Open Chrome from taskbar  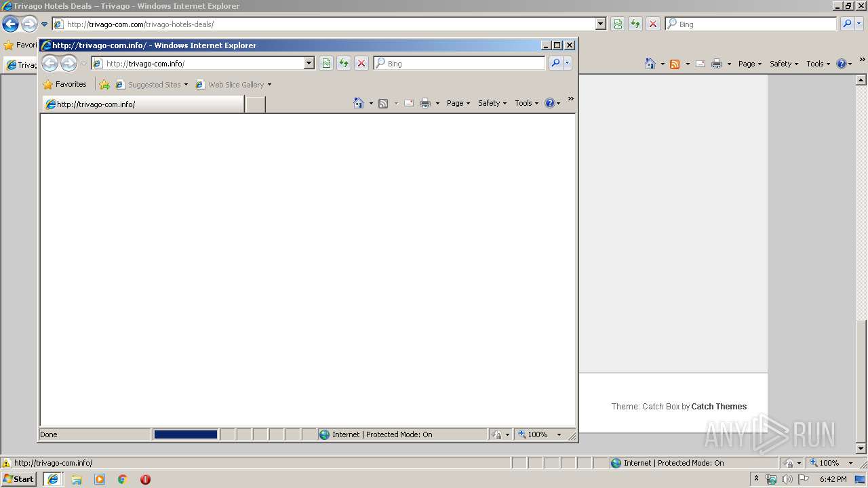click(x=123, y=479)
